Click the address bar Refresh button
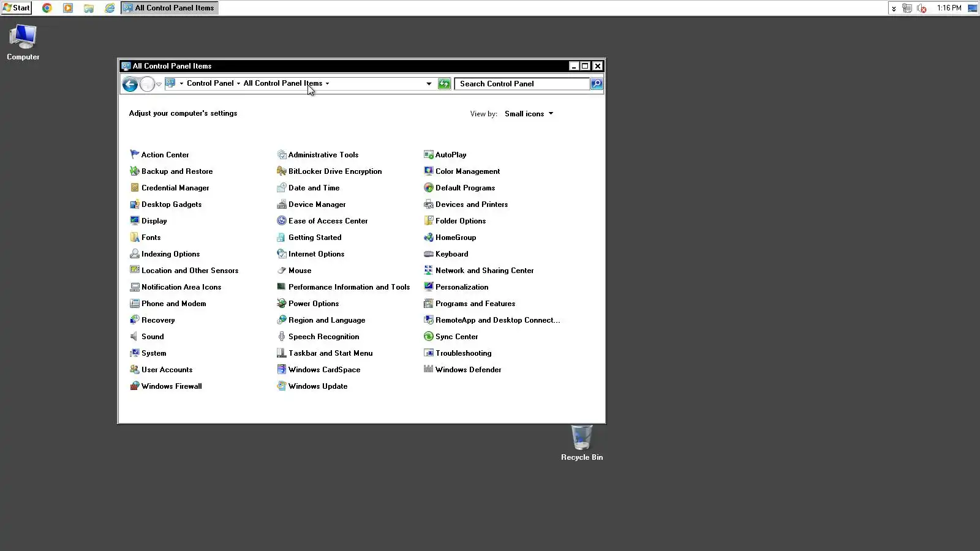 pos(444,83)
